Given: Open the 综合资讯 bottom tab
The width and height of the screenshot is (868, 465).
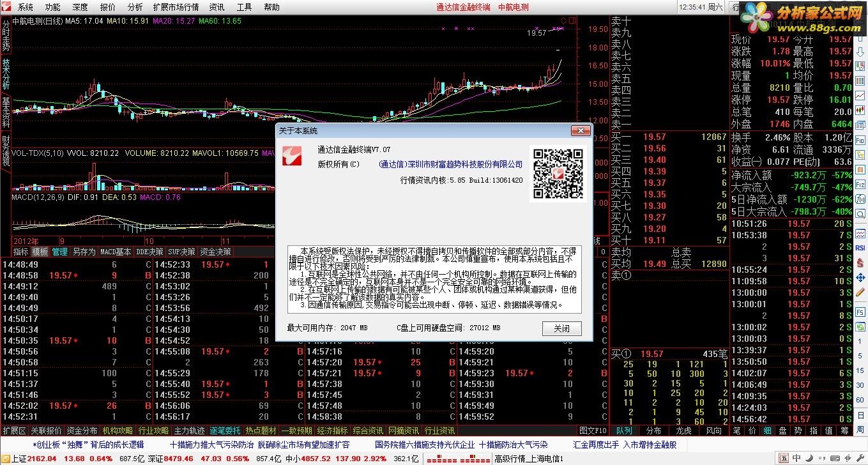Looking at the screenshot, I should coord(369,431).
